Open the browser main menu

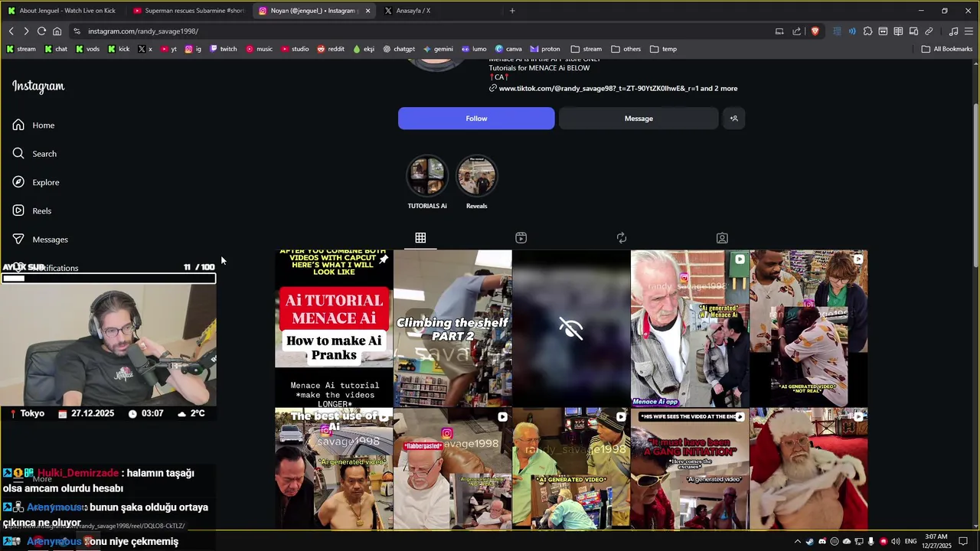click(969, 31)
